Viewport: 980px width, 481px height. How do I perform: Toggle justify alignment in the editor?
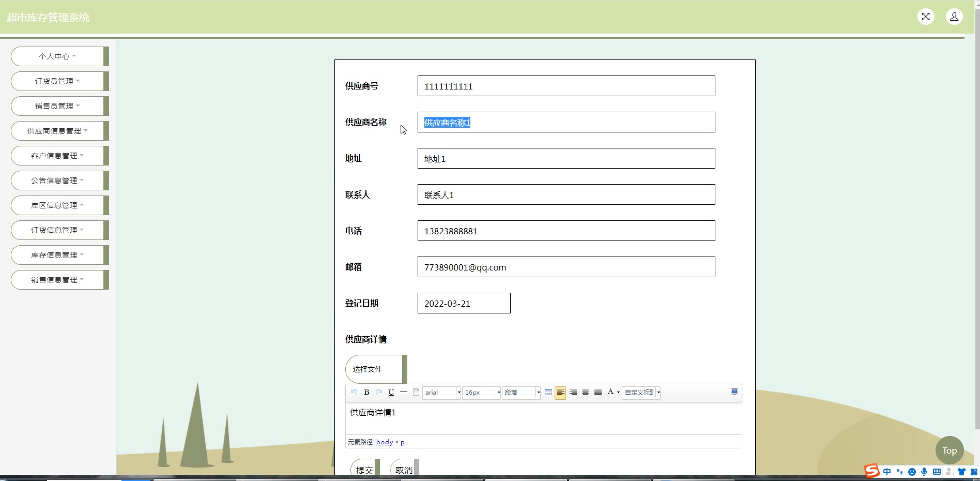pos(598,392)
